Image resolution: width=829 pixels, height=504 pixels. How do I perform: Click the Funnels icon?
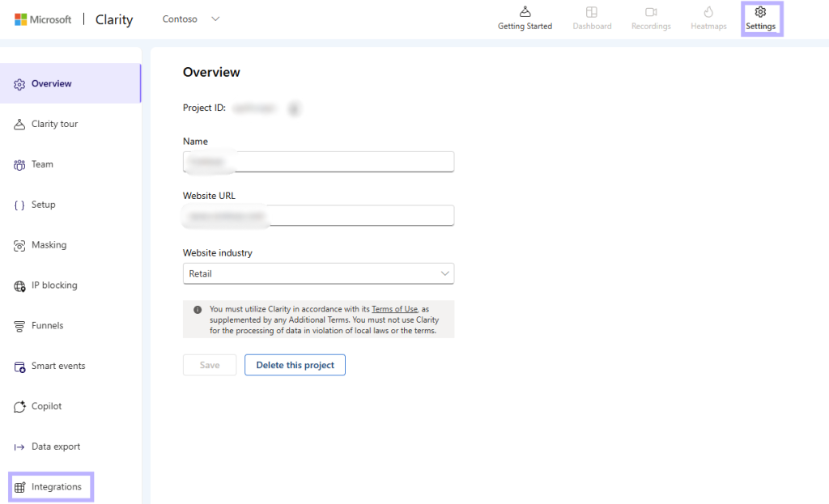click(19, 327)
